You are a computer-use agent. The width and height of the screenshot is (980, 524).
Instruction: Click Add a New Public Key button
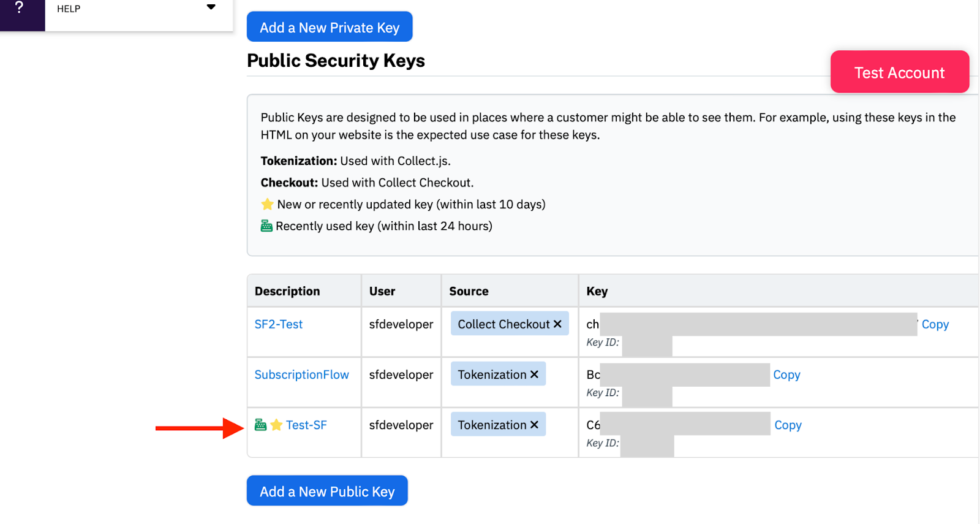327,491
